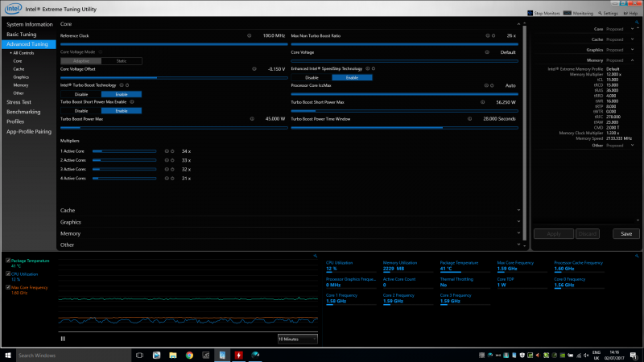Disable Turbo Boost Short Power Max

tap(81, 111)
